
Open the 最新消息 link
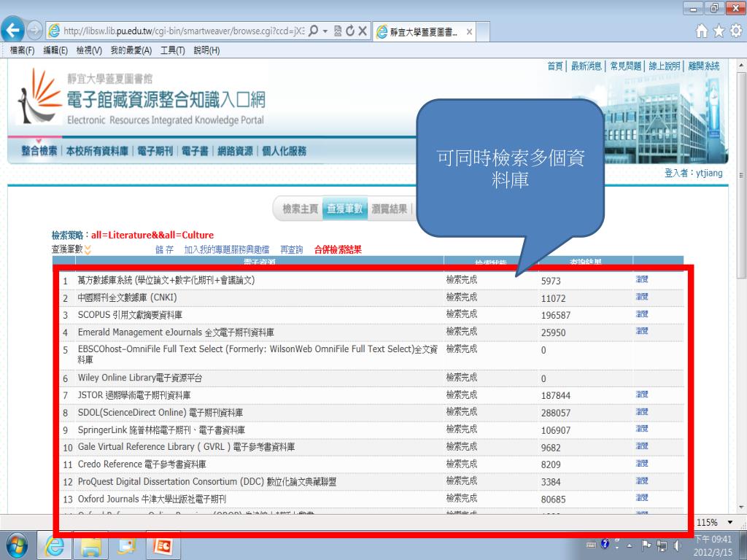(x=587, y=66)
